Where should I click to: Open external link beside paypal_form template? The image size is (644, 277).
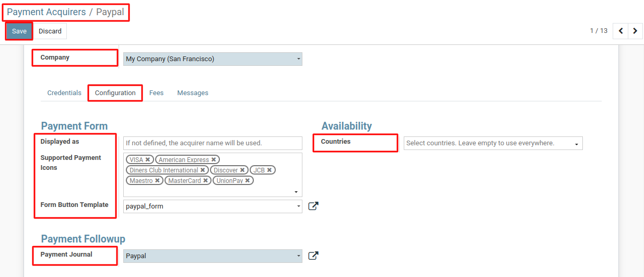click(313, 206)
